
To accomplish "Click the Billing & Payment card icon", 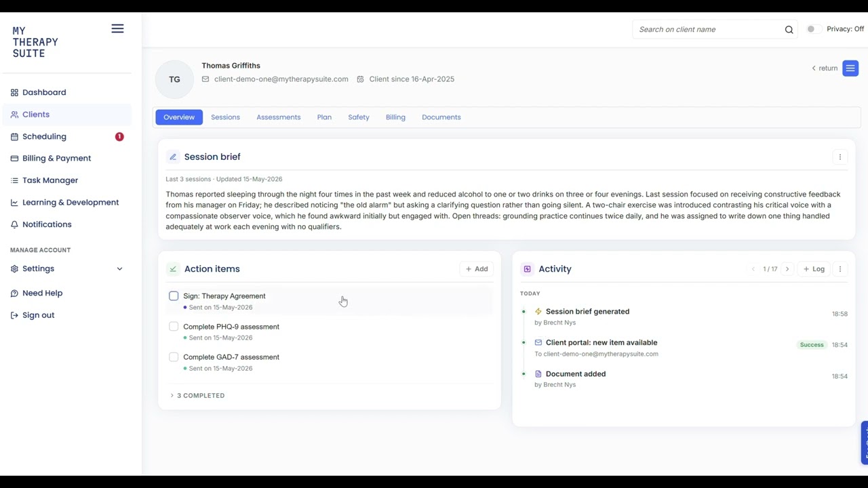I will (x=14, y=159).
